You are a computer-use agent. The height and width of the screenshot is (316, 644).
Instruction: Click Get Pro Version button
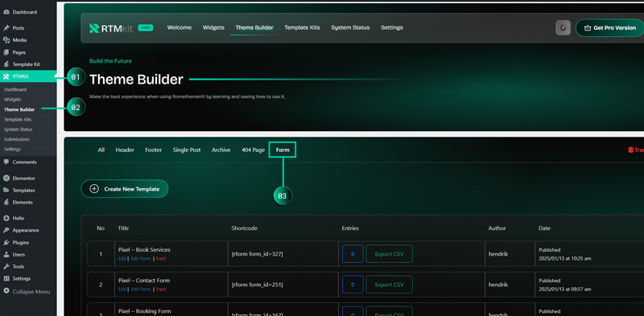(610, 28)
